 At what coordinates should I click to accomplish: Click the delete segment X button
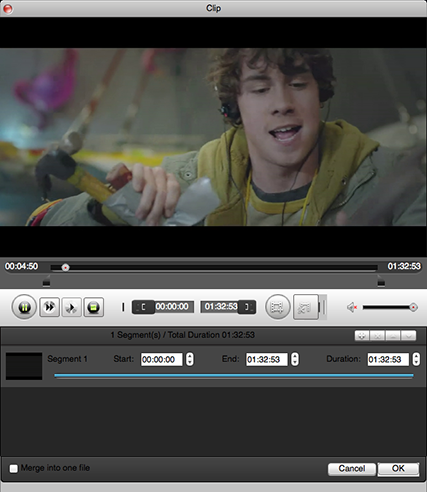click(x=377, y=336)
